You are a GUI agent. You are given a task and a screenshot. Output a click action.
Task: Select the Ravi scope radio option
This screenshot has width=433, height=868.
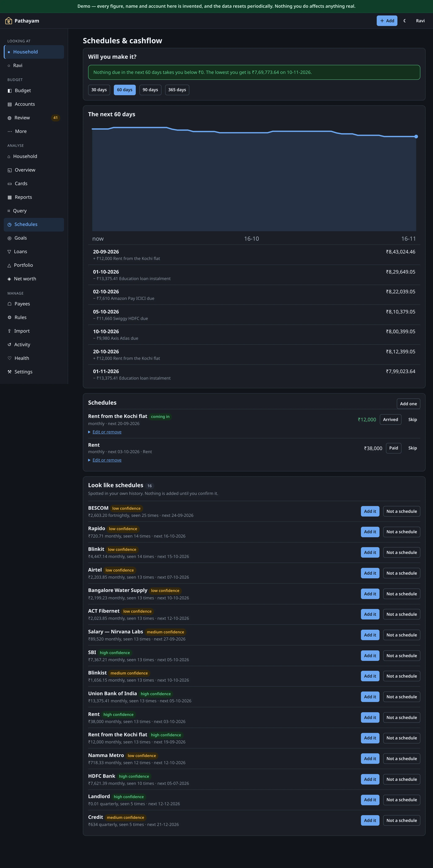click(x=34, y=65)
